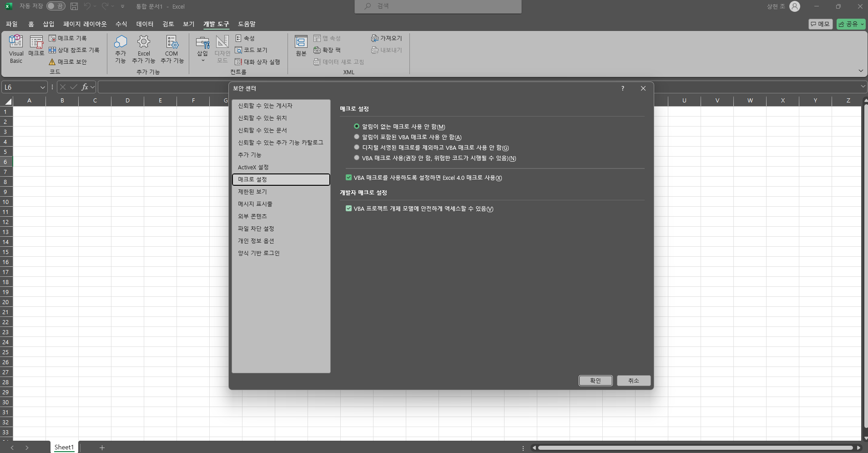Open the Visual Basic editor

click(x=16, y=49)
